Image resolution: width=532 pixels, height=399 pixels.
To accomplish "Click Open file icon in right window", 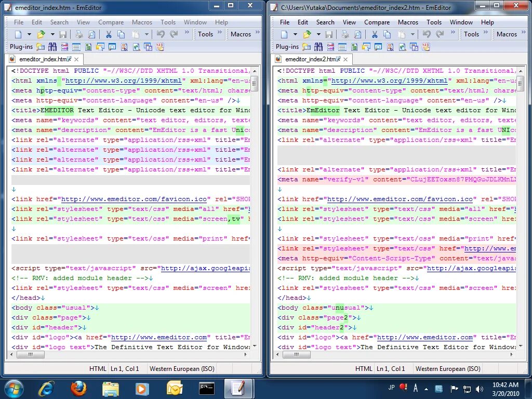I will [x=307, y=34].
